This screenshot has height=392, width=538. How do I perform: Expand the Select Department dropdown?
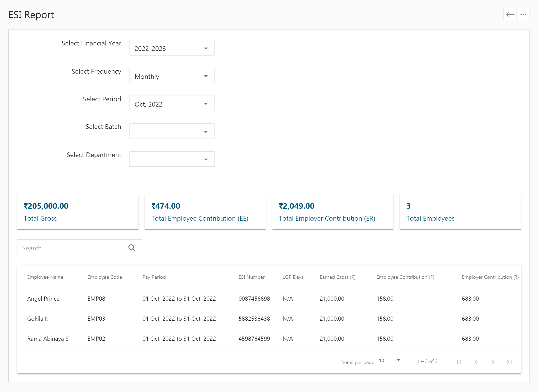coord(172,159)
